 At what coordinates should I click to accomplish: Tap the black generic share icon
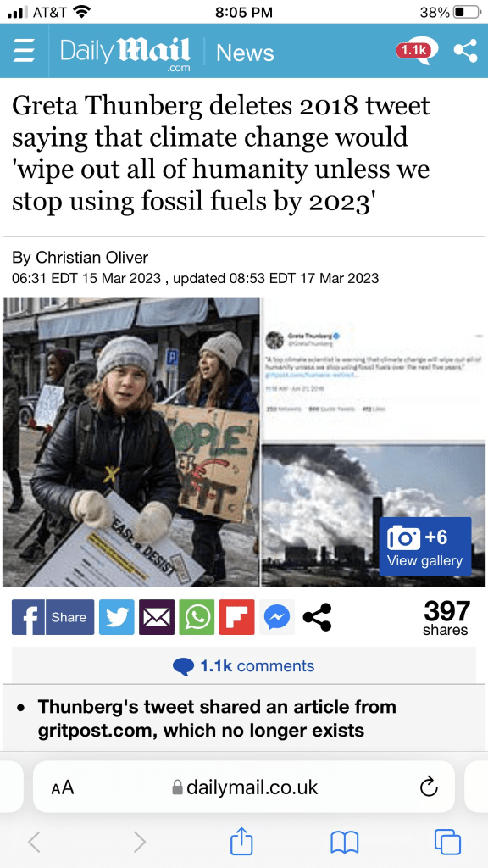tap(317, 617)
